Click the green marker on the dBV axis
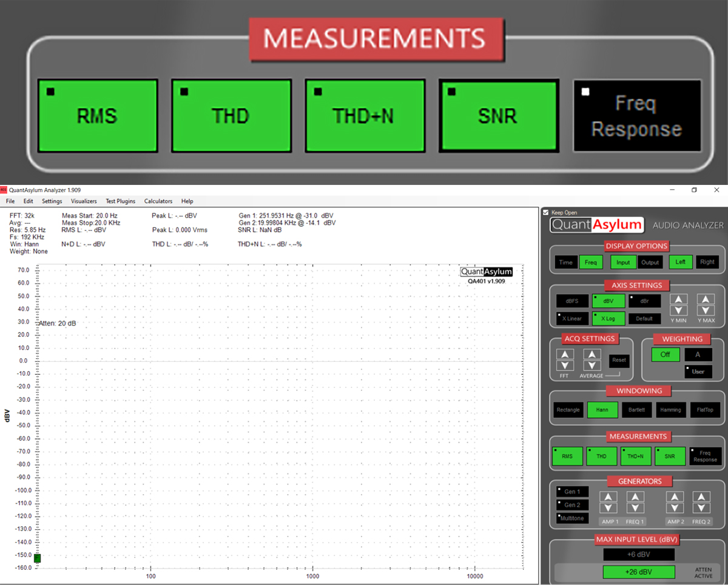This screenshot has width=728, height=585. 37,558
